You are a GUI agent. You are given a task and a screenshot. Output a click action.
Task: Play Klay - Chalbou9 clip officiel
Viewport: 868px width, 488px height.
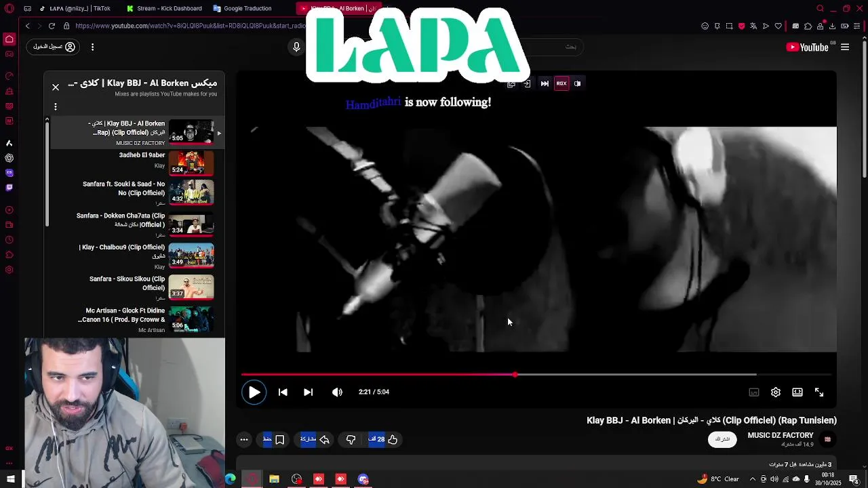click(x=138, y=256)
